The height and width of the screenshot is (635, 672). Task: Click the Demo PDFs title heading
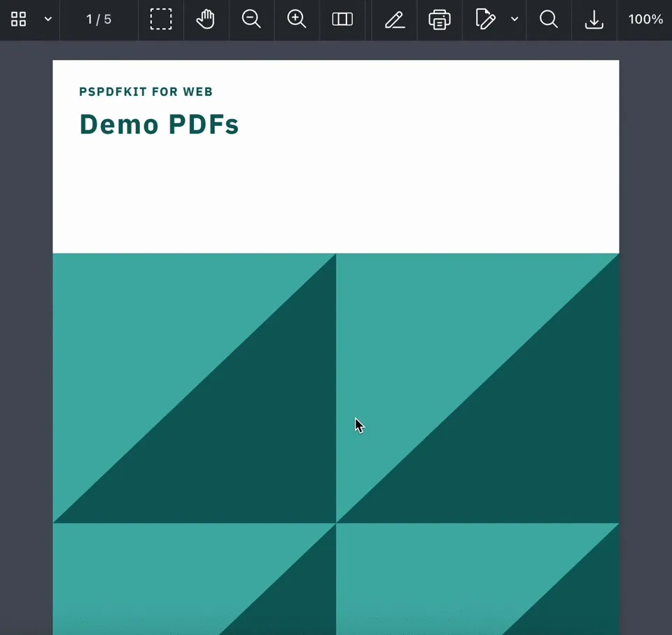pyautogui.click(x=159, y=125)
